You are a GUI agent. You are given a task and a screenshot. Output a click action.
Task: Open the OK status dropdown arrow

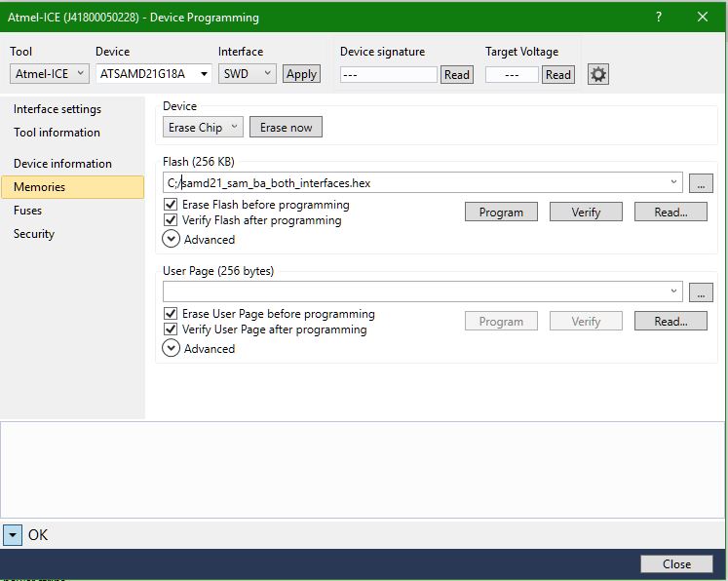(x=13, y=535)
